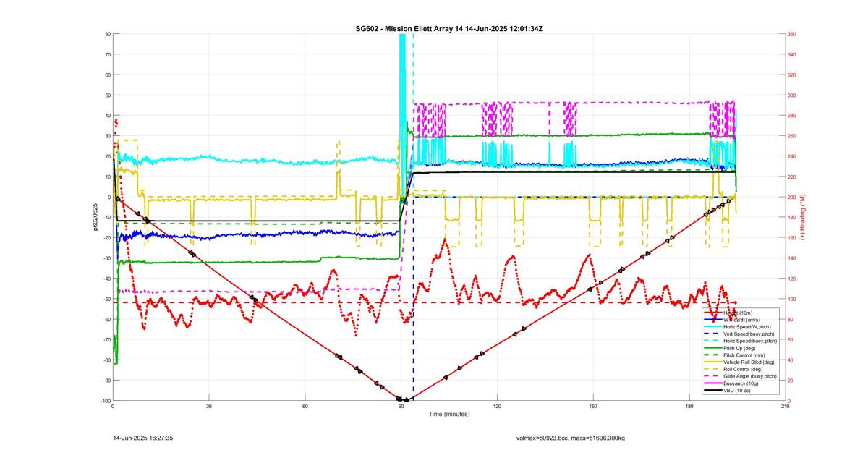
Task: Click right heading axis tick label '360'
Action: (792, 34)
